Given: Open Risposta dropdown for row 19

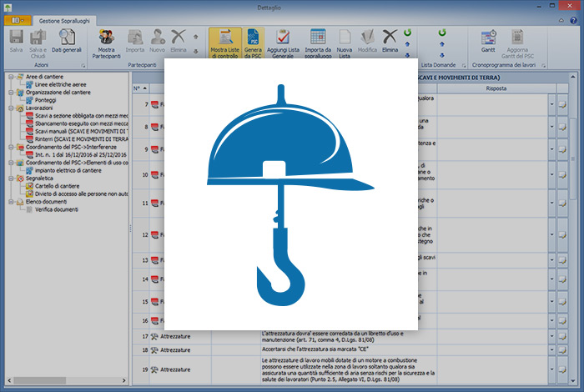Looking at the screenshot, I should [x=552, y=368].
